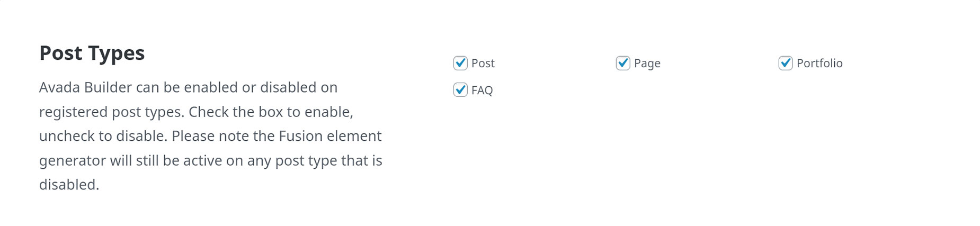The height and width of the screenshot is (226, 980).
Task: Uncheck the Post checkbox
Action: pos(460,63)
